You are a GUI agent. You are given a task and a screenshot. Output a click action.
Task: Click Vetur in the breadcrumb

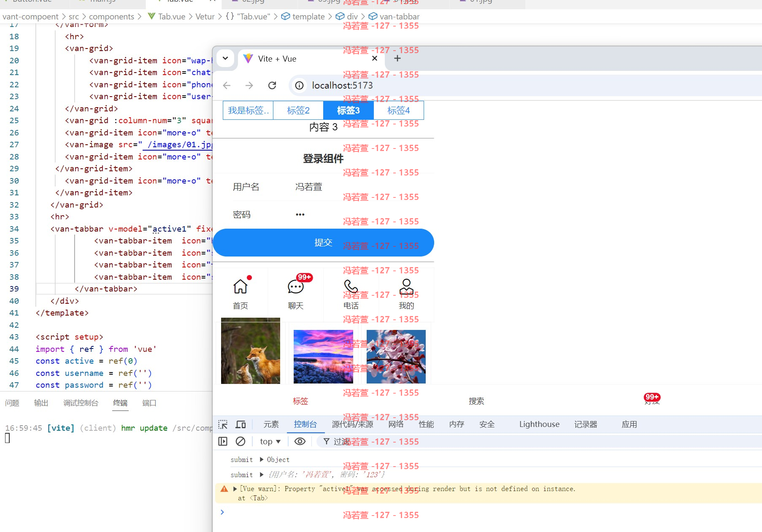click(205, 16)
